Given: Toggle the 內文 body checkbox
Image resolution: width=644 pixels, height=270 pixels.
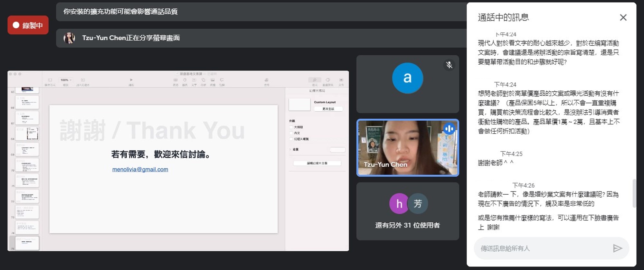Looking at the screenshot, I should click(291, 133).
